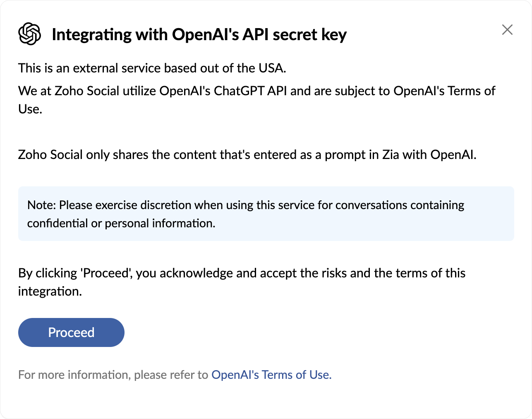
Task: Click the word 'integration.' above the Proceed button
Action: point(50,291)
